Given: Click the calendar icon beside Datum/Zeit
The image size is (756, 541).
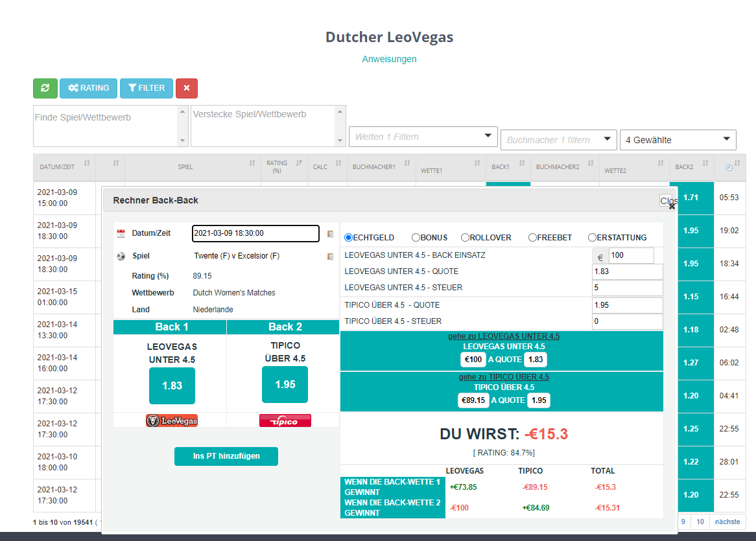Looking at the screenshot, I should click(121, 233).
